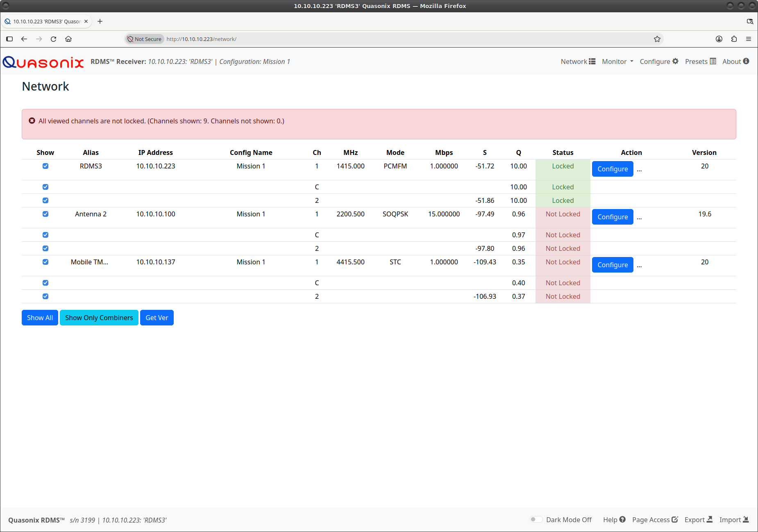The width and height of the screenshot is (758, 532).
Task: Open About via info icon
Action: click(x=746, y=61)
